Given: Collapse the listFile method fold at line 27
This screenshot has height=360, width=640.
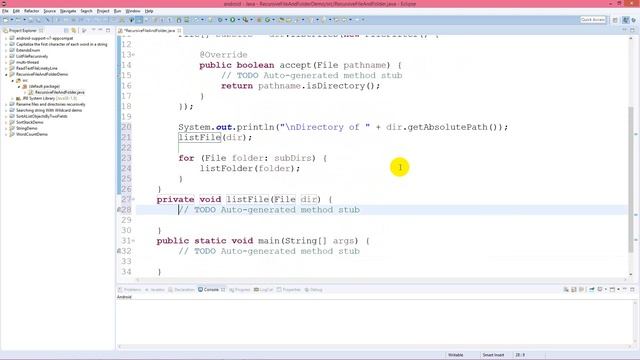Looking at the screenshot, I should coord(133,199).
